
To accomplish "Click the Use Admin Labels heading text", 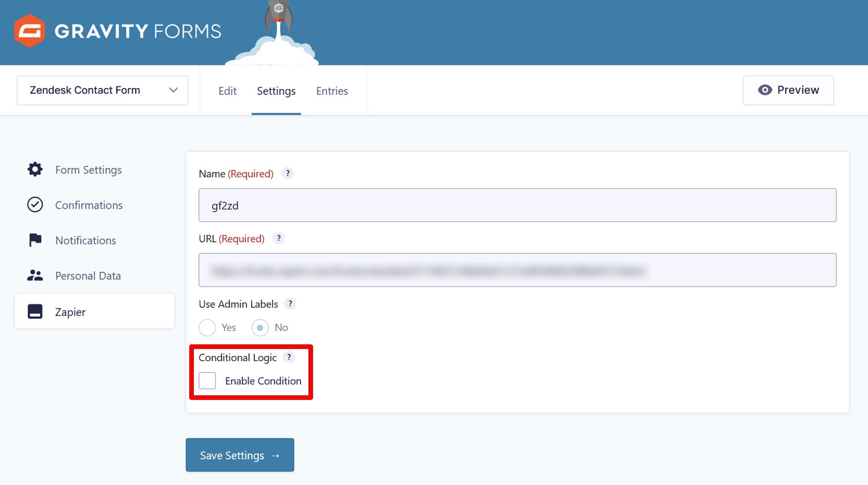I will pos(238,304).
